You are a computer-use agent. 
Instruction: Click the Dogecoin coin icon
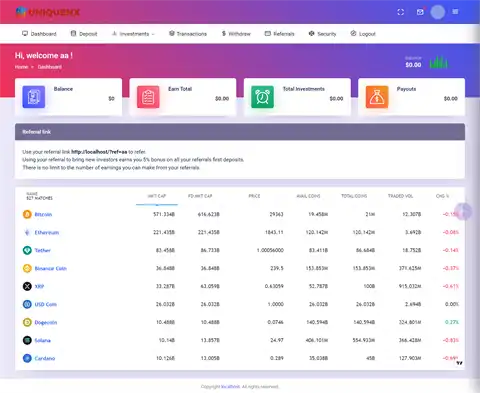[x=27, y=322]
